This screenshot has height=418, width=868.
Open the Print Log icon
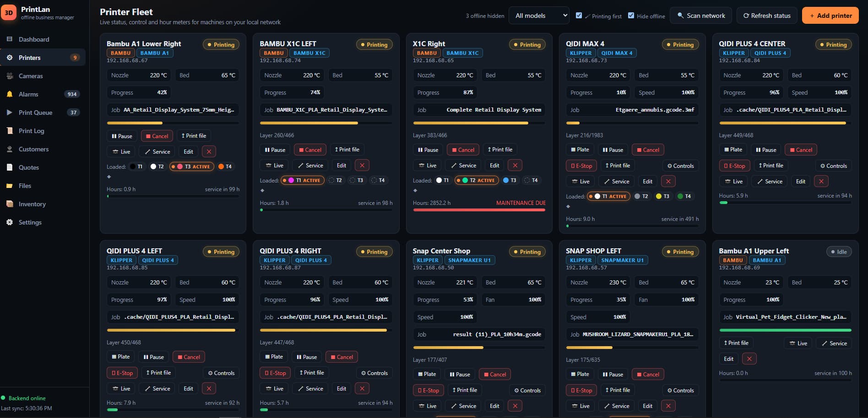click(x=10, y=131)
